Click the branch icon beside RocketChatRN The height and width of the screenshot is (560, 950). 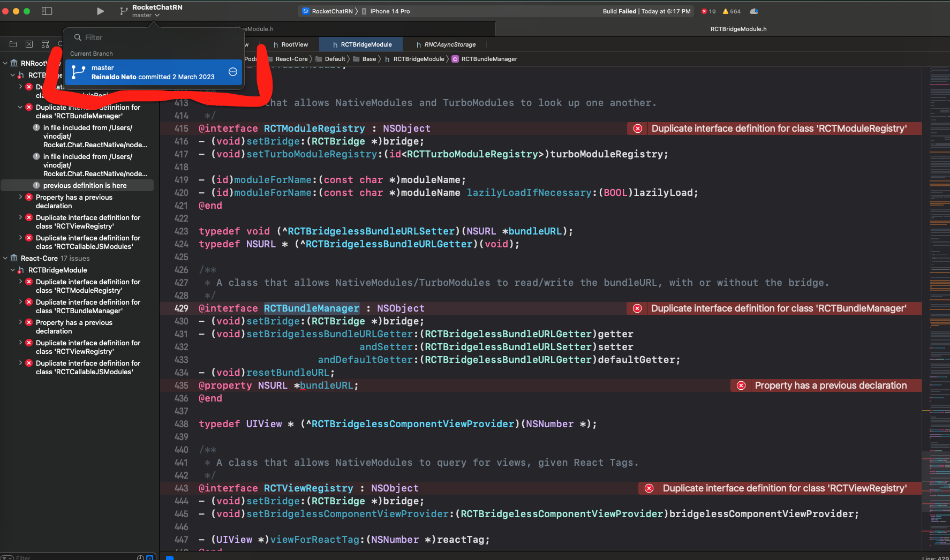click(x=124, y=10)
